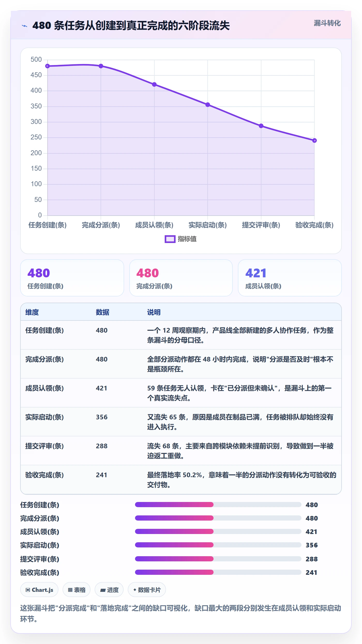The height and width of the screenshot is (644, 362).
Task: Click the x-axis label 实际启动(条)
Action: click(208, 225)
